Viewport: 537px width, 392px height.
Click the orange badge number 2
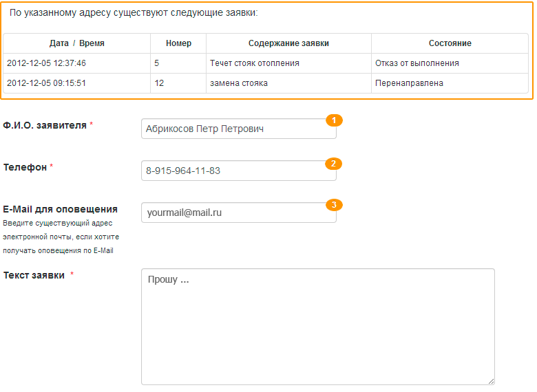pos(334,163)
